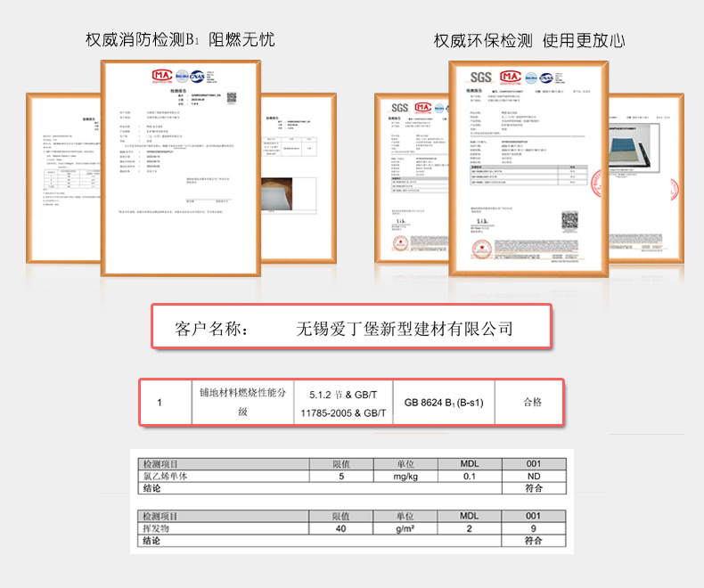Click the 合格 result cell

click(531, 402)
